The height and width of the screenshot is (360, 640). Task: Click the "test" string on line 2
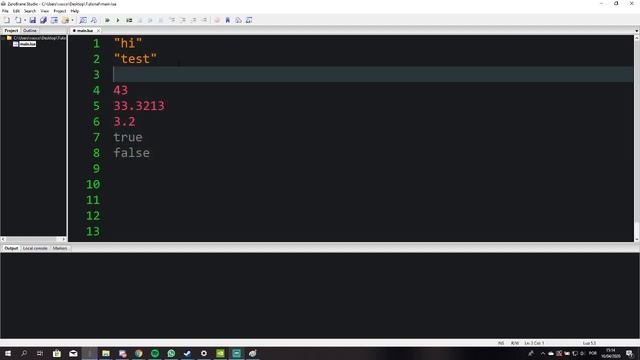135,59
